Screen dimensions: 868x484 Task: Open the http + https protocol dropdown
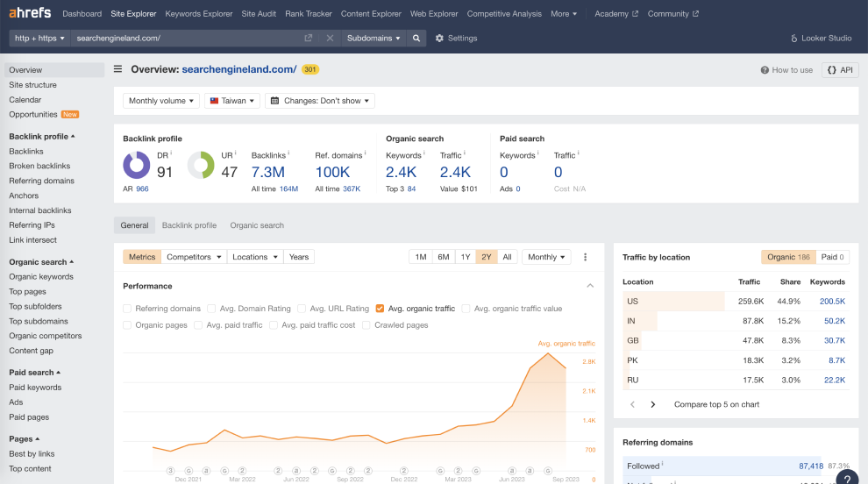[x=39, y=38]
